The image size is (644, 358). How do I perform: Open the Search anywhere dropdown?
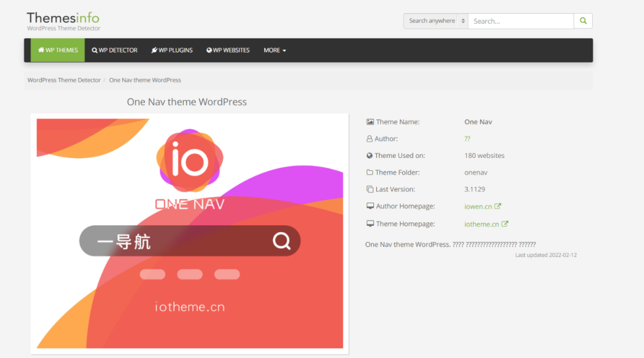coord(436,21)
